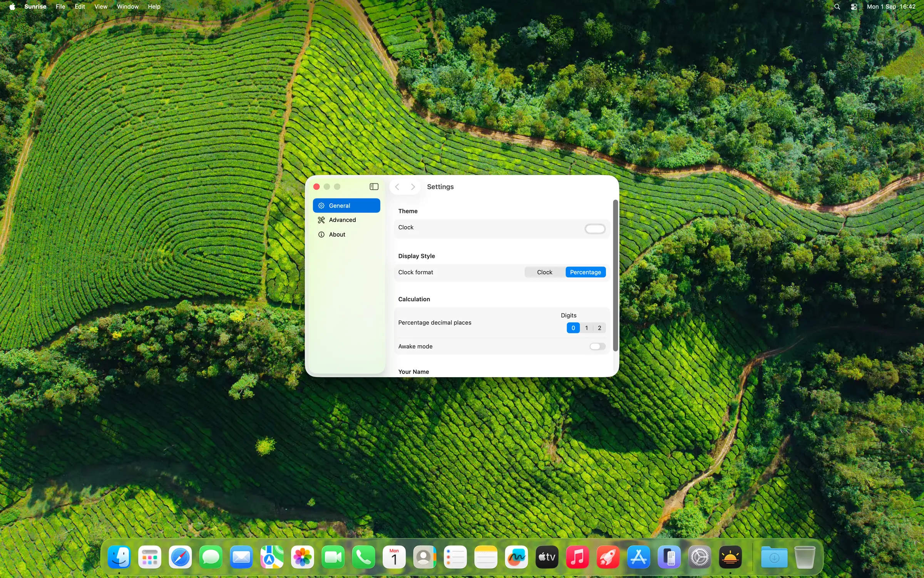Open App Store from the Dock
Viewport: 924px width, 578px height.
(638, 557)
